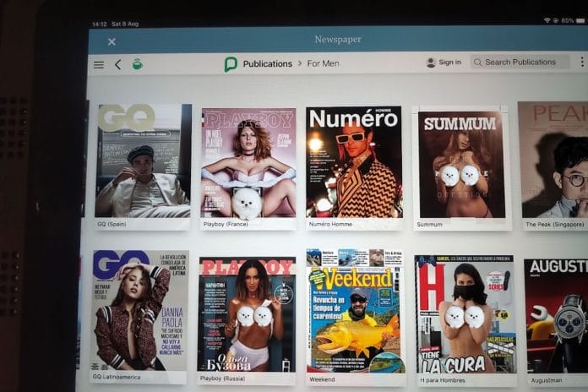Open the GQ (Spain) cover
588x392 pixels.
pyautogui.click(x=143, y=161)
